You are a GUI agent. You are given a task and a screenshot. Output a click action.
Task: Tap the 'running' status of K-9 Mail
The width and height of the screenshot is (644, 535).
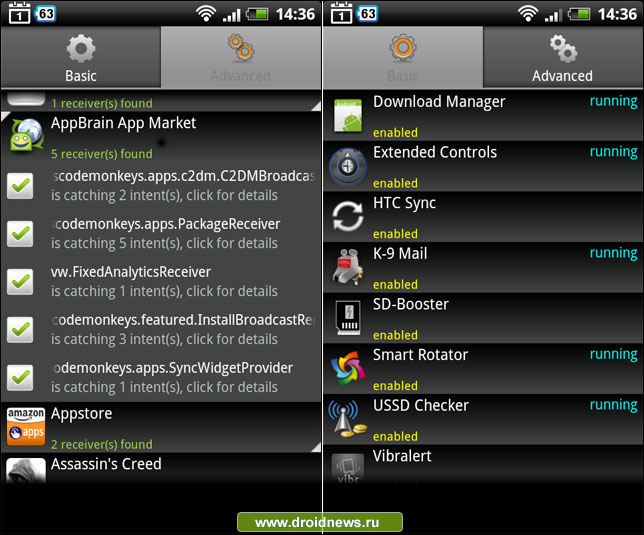click(x=614, y=253)
